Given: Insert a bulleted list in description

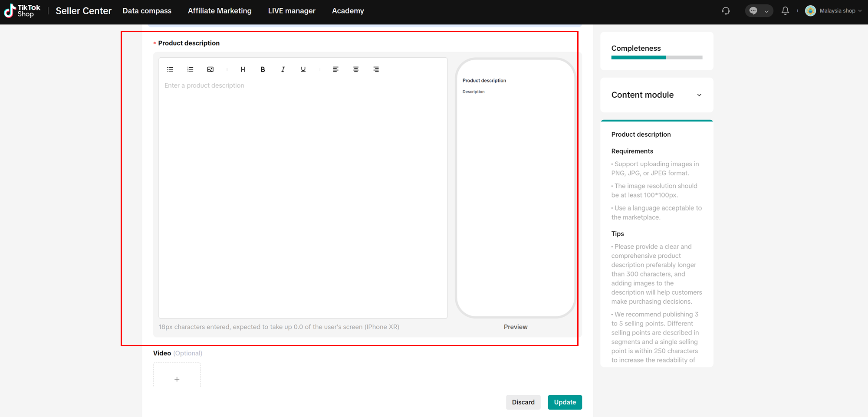Looking at the screenshot, I should point(170,69).
